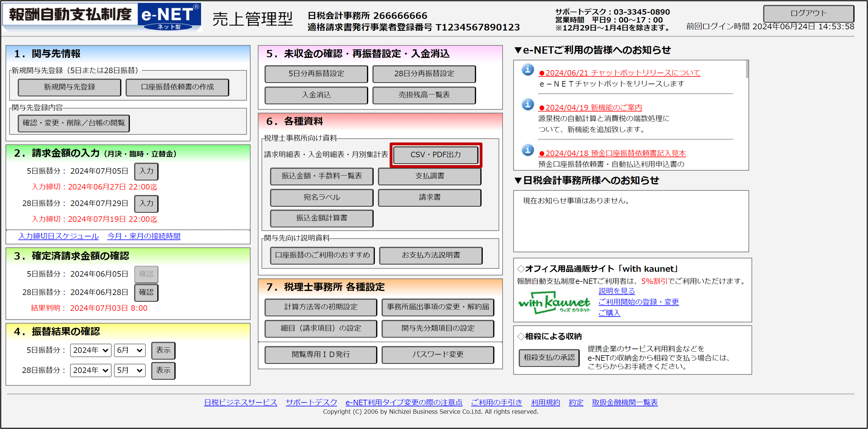Open チャットボットリリースについて notice link

[619, 73]
